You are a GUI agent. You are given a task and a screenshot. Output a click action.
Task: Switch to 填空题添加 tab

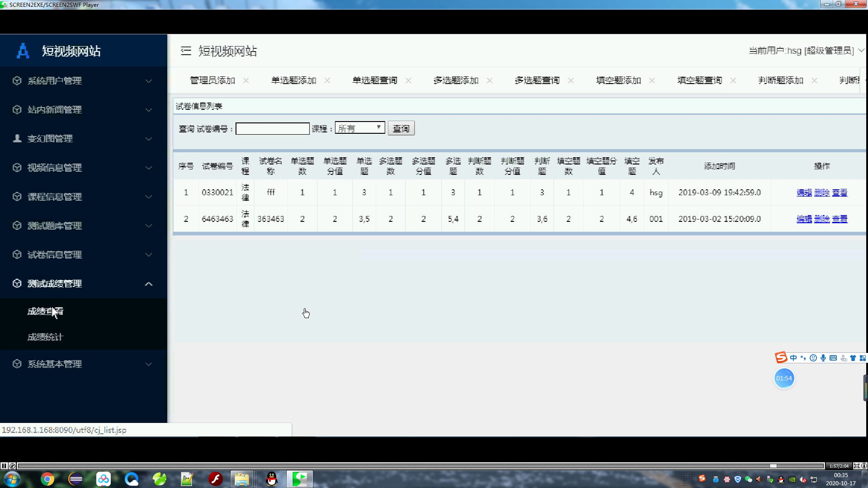(618, 80)
